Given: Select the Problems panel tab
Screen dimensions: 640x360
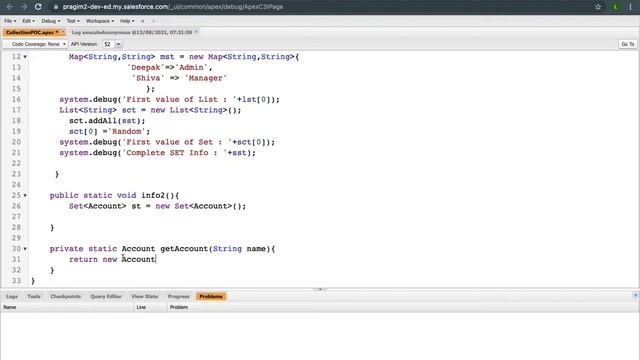Looking at the screenshot, I should 211,296.
